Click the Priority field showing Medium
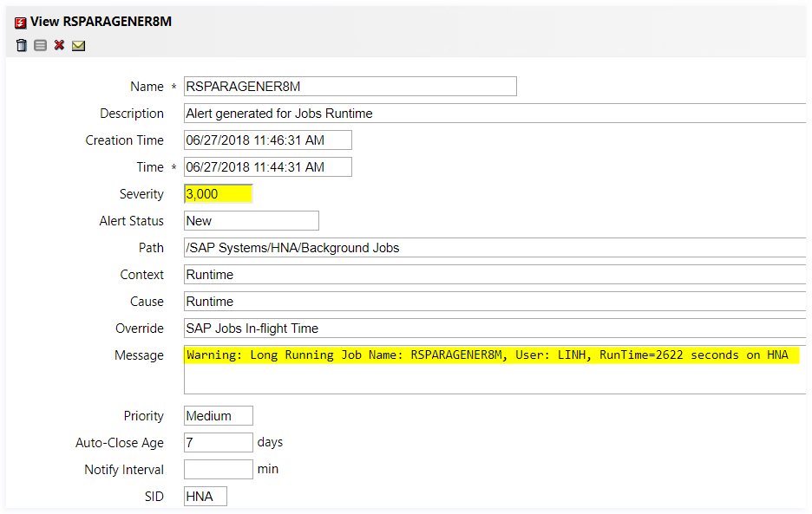This screenshot has width=812, height=514. pyautogui.click(x=218, y=416)
